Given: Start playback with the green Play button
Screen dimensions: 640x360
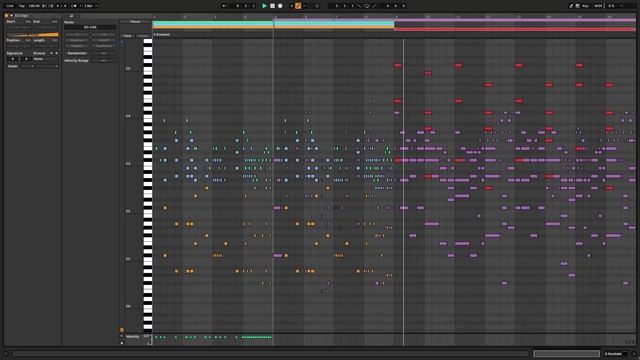Looking at the screenshot, I should 264,6.
